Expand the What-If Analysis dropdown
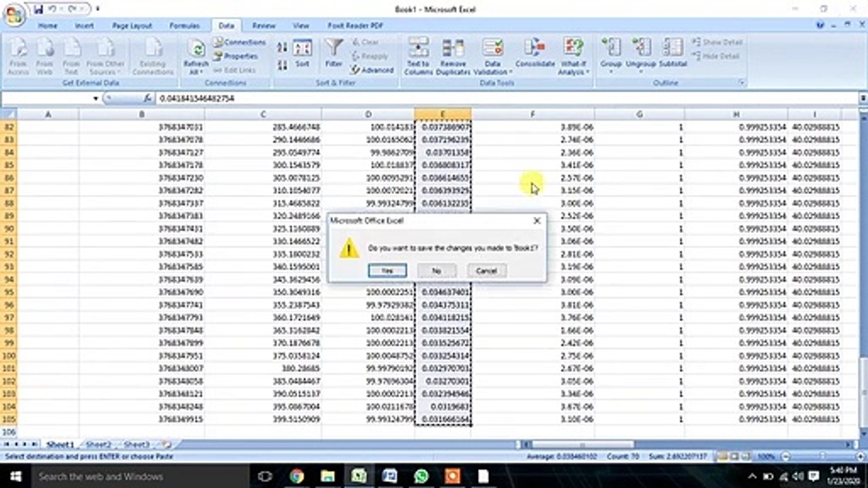The height and width of the screenshot is (488, 868). point(574,68)
